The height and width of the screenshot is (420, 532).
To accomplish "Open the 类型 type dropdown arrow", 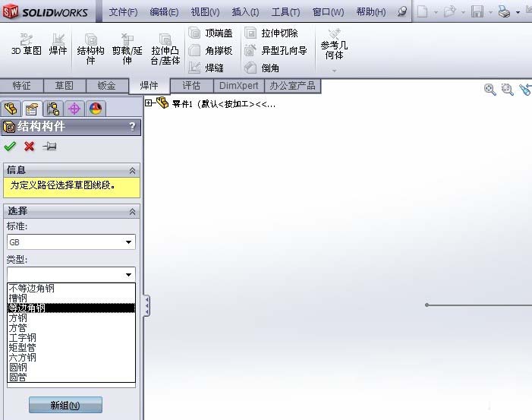I will (x=128, y=274).
